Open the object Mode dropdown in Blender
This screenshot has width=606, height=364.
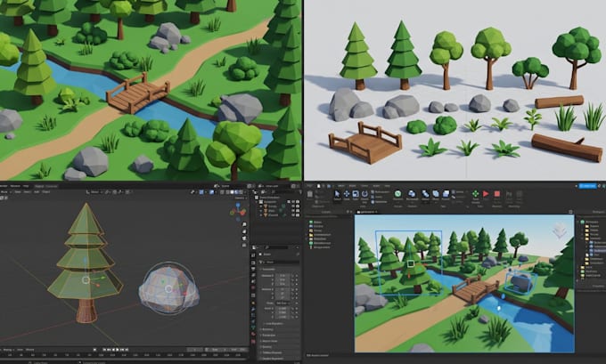click(x=6, y=192)
